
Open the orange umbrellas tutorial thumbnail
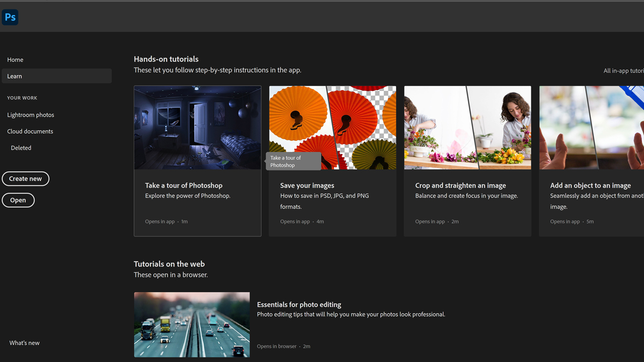click(333, 121)
